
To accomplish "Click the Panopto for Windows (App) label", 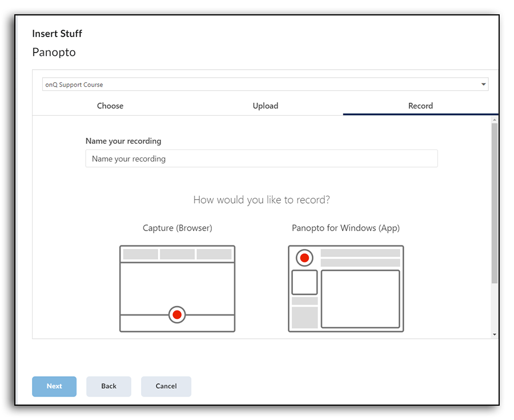I will [x=346, y=228].
